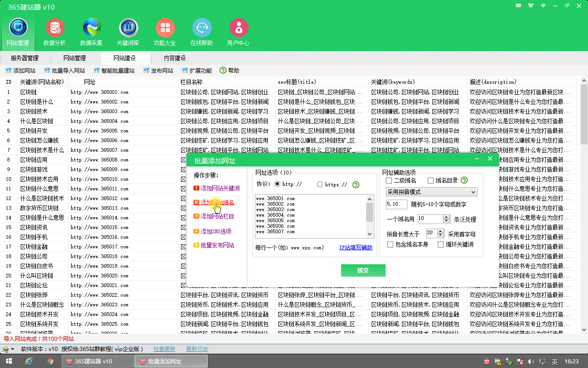Viewport: 588px width, 368px height.
Task: Enable 域名目录 checkbox
Action: (430, 180)
